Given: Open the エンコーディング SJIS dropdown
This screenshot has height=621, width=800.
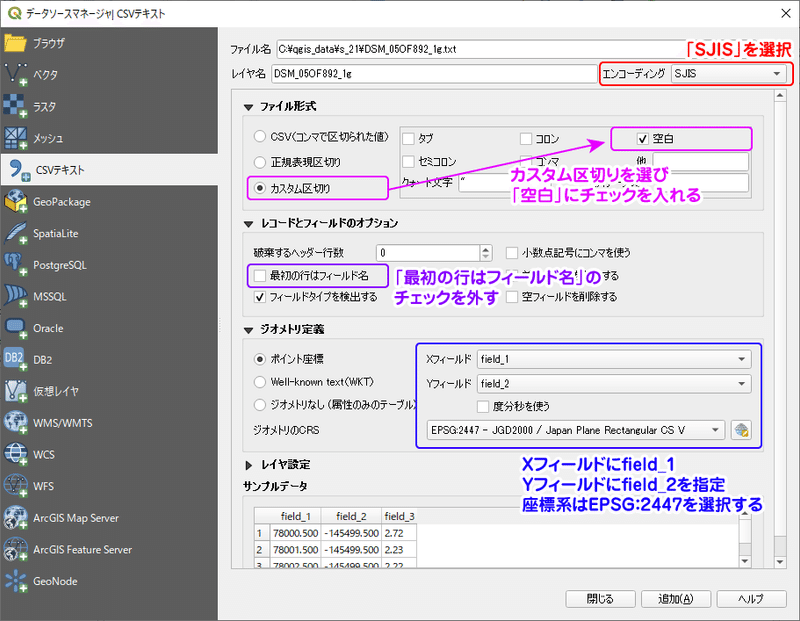Looking at the screenshot, I should [x=728, y=73].
